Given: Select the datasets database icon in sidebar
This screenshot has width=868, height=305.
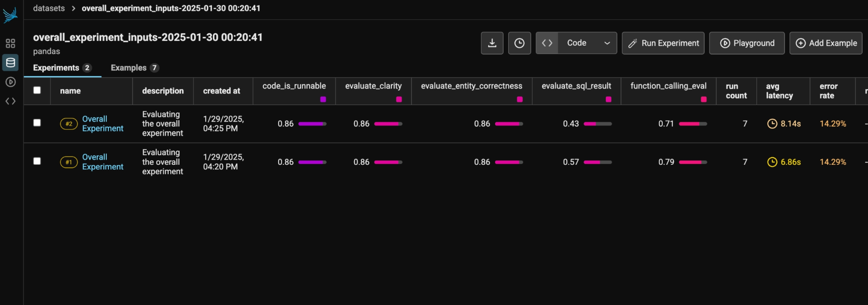Looking at the screenshot, I should 10,63.
